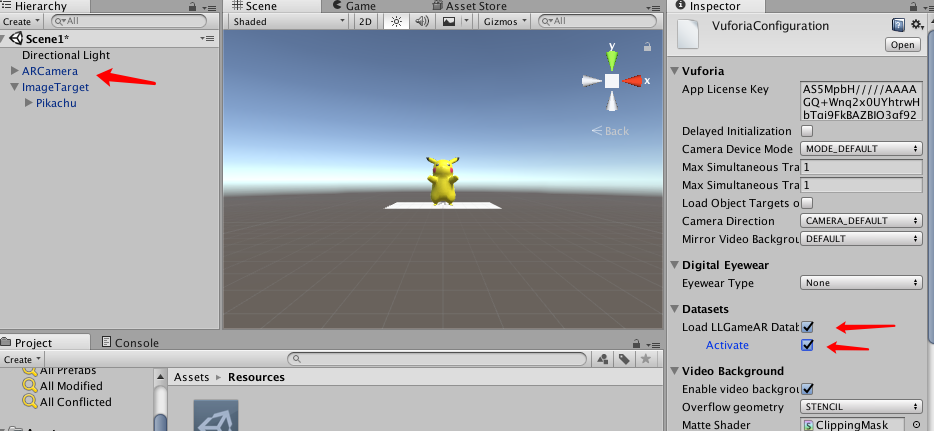Screen dimensions: 934x431
Task: Toggle Load Object Targets checkbox
Action: pos(807,203)
